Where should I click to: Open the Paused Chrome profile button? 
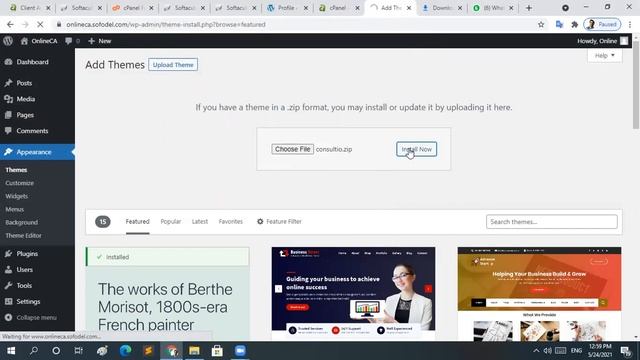click(x=602, y=24)
